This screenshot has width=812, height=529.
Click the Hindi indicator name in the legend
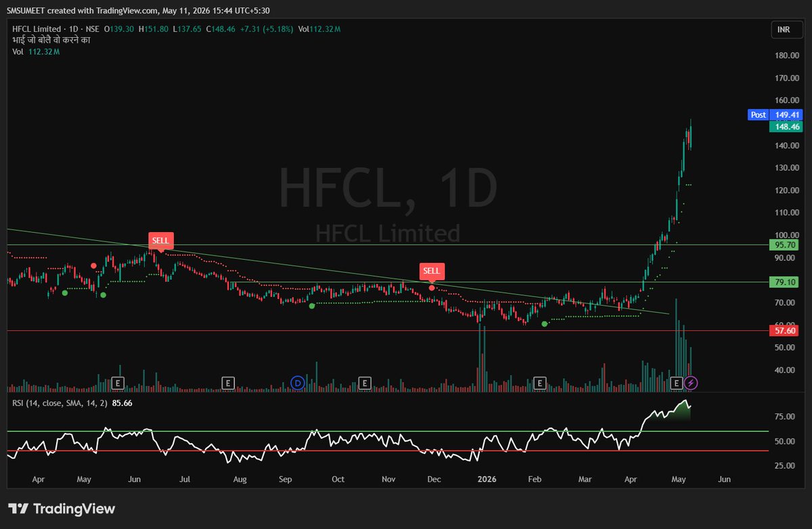51,40
